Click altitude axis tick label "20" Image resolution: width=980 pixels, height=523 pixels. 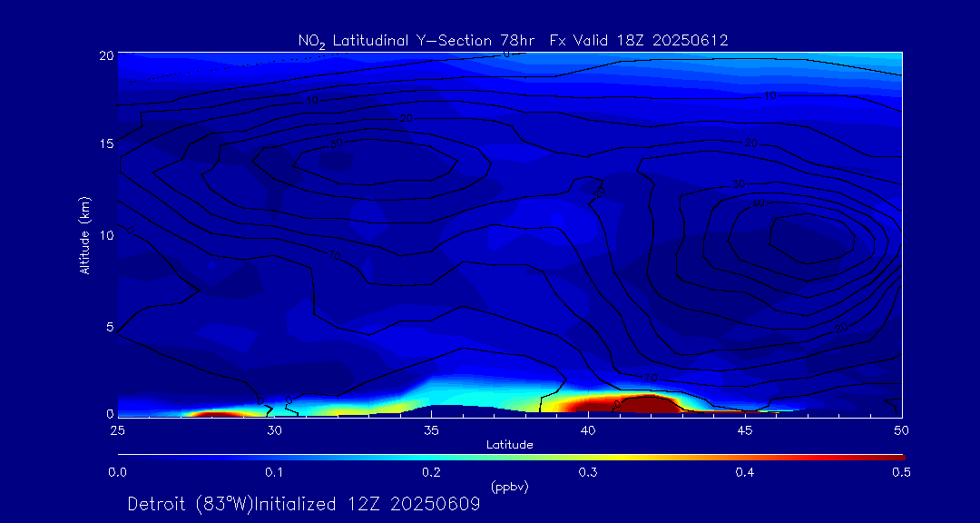click(106, 54)
